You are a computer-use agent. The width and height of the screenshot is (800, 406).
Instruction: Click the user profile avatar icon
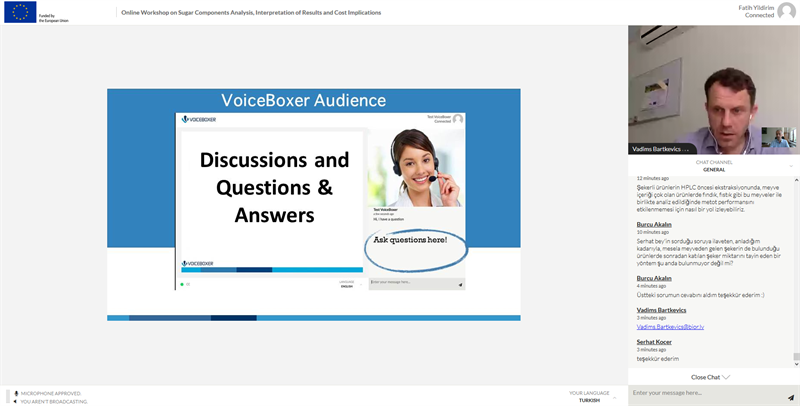pos(787,12)
